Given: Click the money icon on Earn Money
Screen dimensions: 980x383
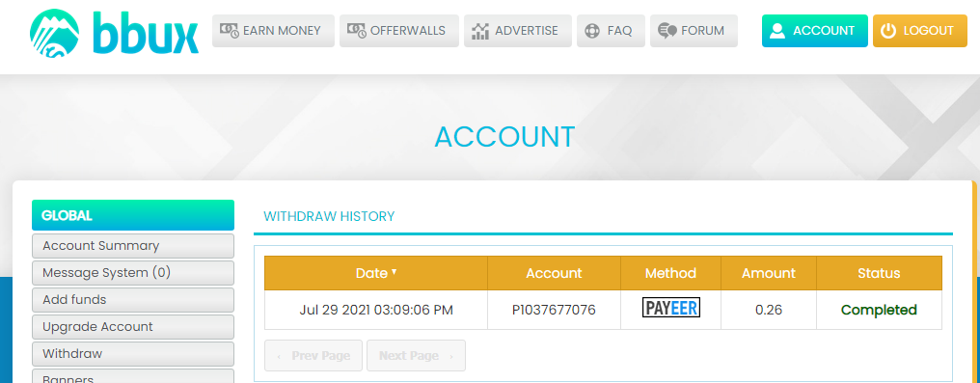Looking at the screenshot, I should (x=230, y=31).
